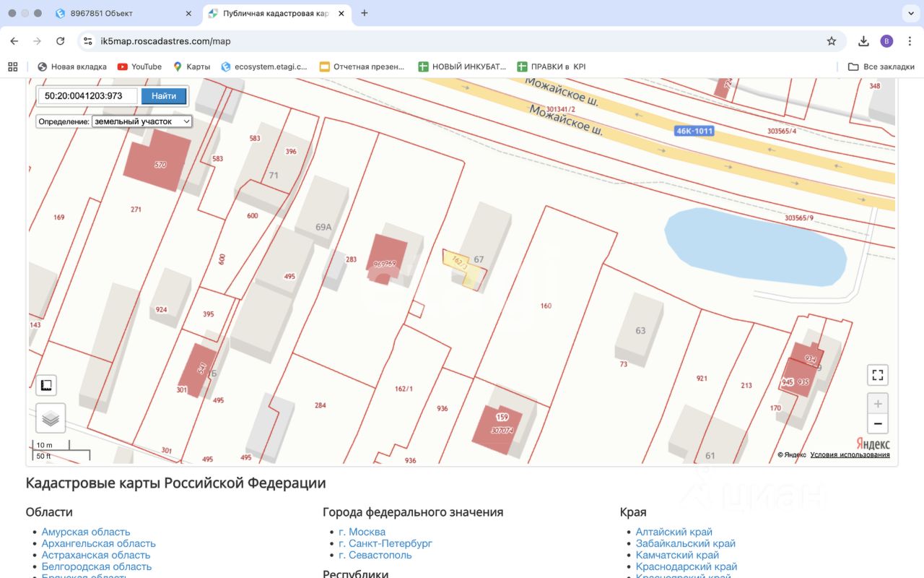This screenshot has height=578, width=924.
Task: Open the 'Амурская область' link
Action: [86, 532]
